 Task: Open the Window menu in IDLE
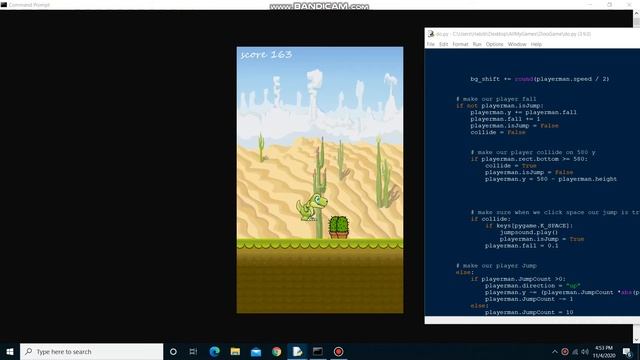pos(517,44)
